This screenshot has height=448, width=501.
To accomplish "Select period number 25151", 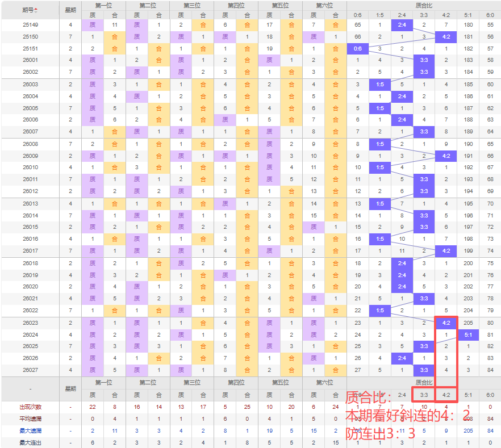I will (x=30, y=48).
